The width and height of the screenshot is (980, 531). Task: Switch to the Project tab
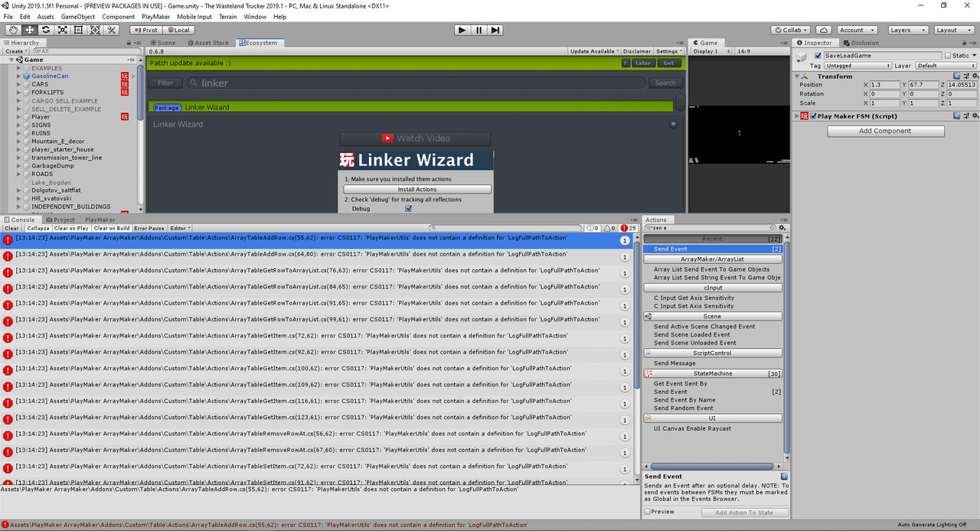(x=60, y=220)
